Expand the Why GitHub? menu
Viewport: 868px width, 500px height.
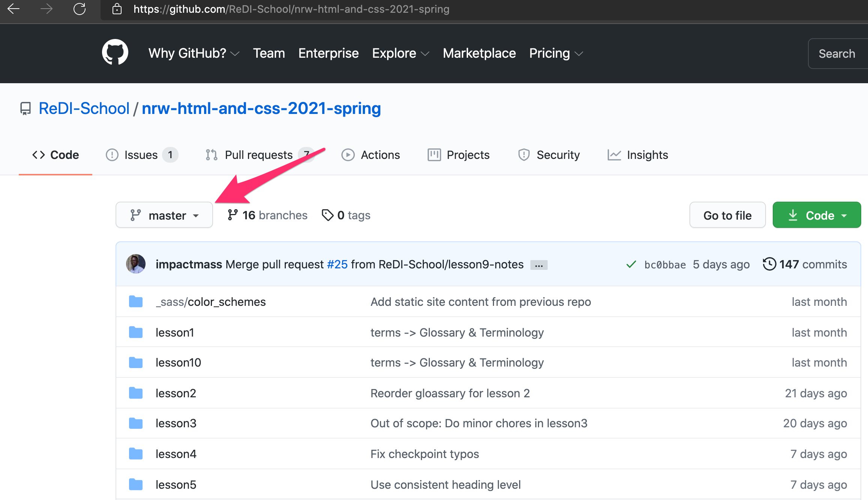coord(194,53)
